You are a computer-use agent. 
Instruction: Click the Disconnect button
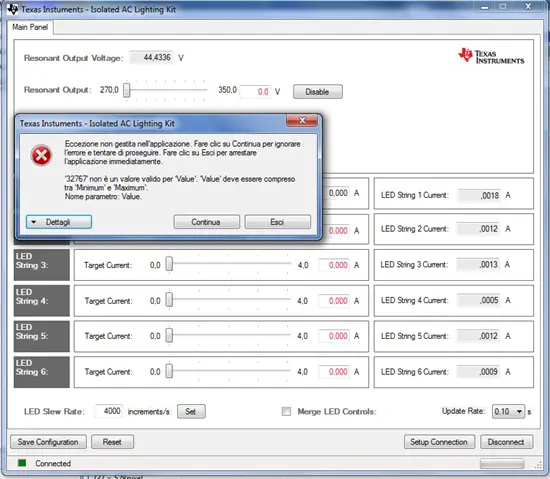point(507,442)
